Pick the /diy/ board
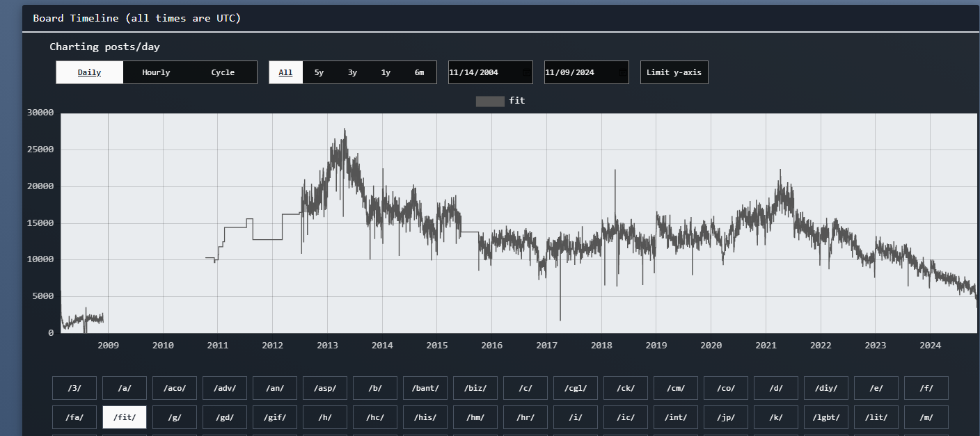 point(826,388)
